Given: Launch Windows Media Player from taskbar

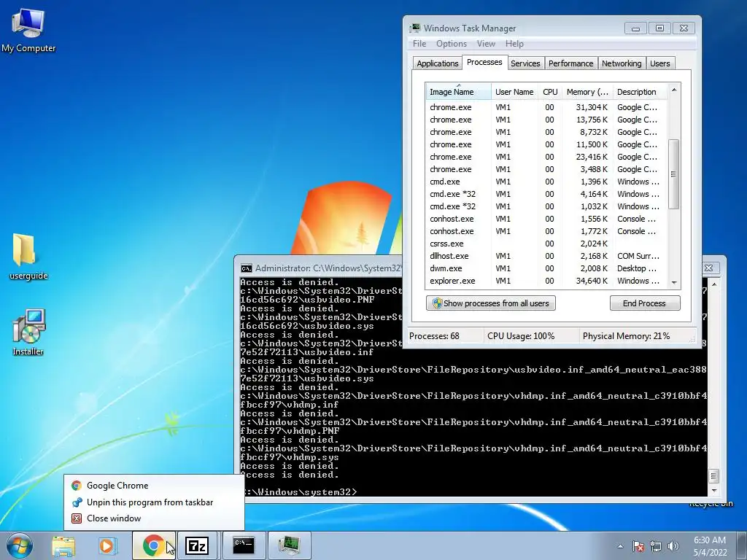Looking at the screenshot, I should click(107, 545).
